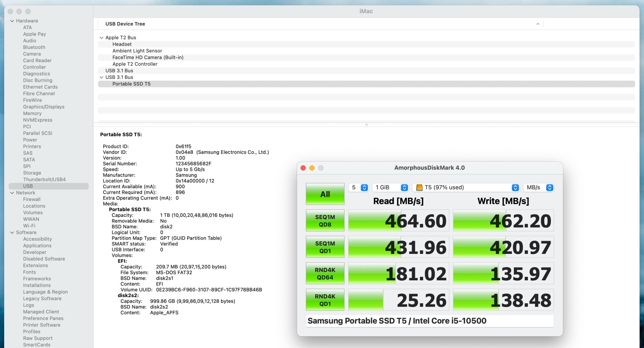Collapse the Network sidebar section
This screenshot has width=644, height=348.
tap(12, 193)
